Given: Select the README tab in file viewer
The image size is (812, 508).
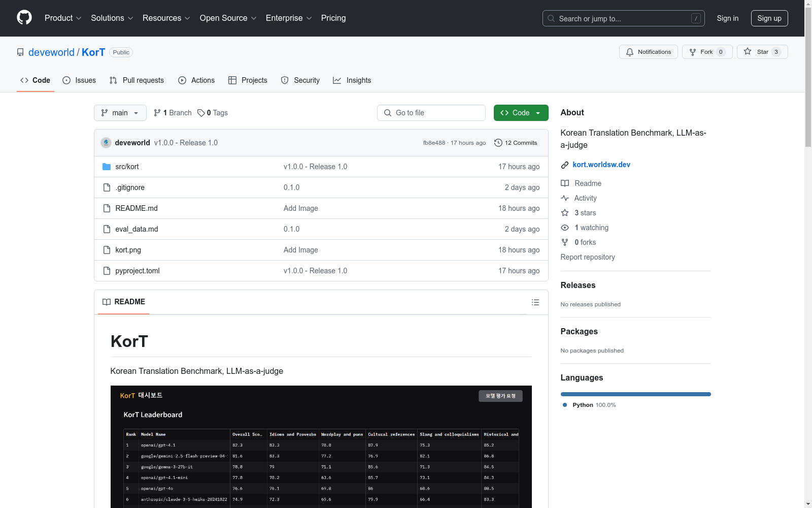Looking at the screenshot, I should click(x=124, y=302).
